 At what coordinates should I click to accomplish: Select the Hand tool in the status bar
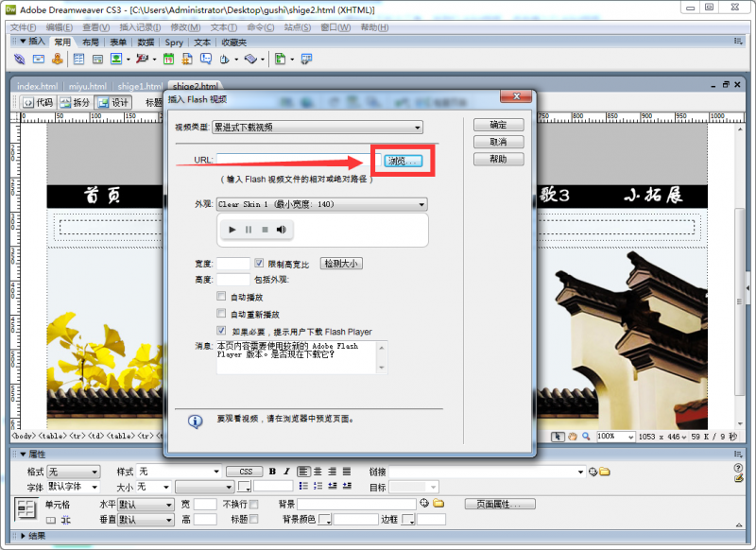573,437
